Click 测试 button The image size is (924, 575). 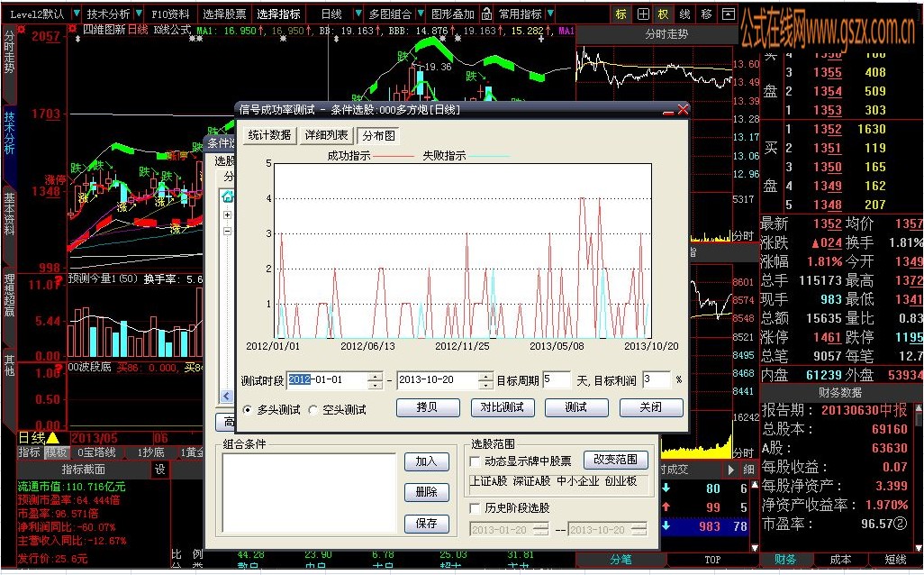point(576,407)
